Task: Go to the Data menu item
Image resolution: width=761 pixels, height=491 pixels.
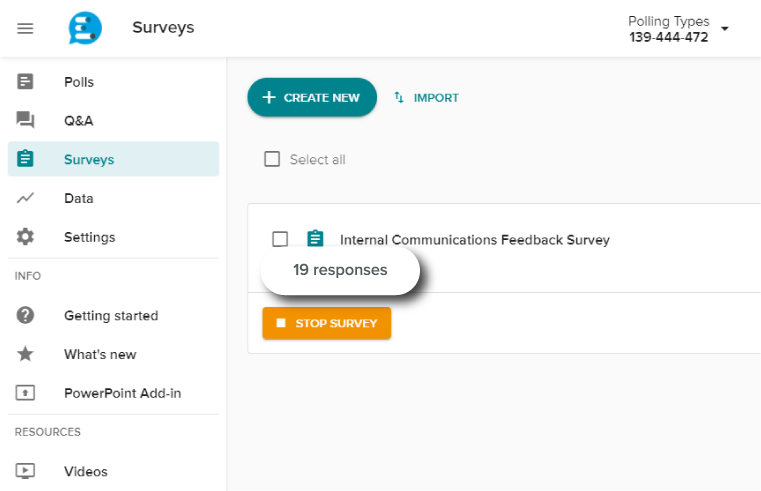Action: coord(79,198)
